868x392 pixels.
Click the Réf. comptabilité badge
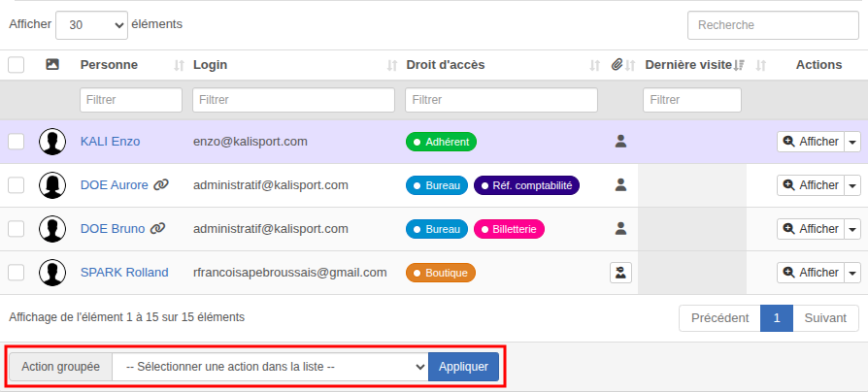526,185
